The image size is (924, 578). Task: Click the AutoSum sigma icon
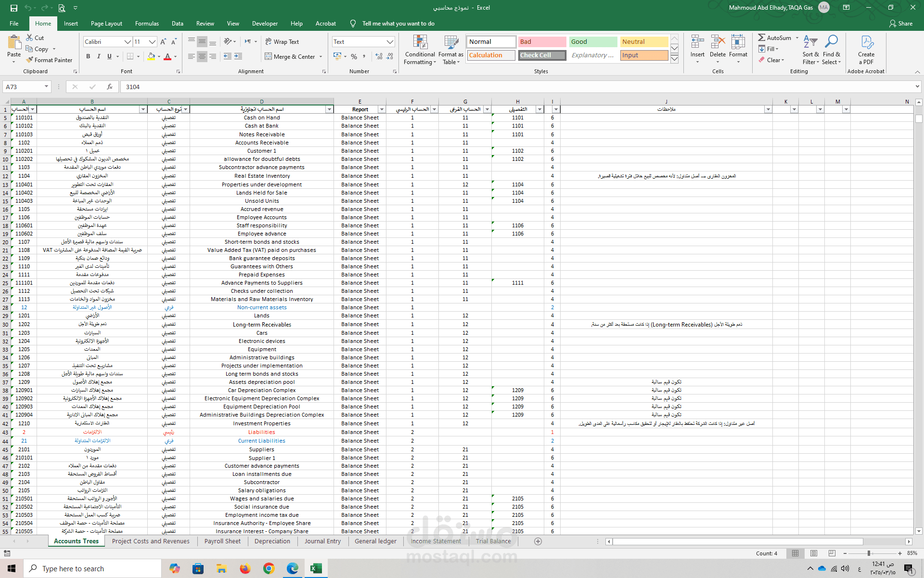pos(762,38)
